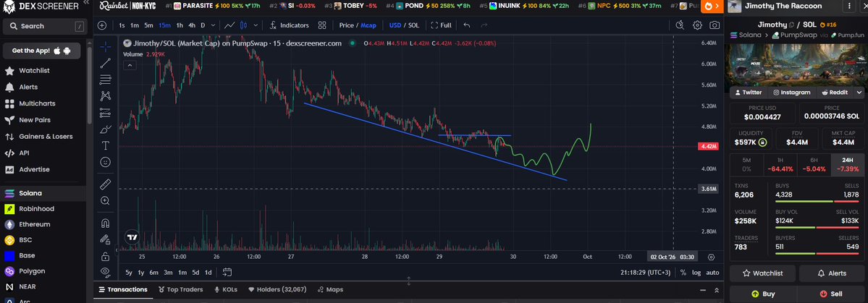Undo the last chart action
Image resolution: width=868 pixels, height=303 pixels.
click(x=467, y=25)
